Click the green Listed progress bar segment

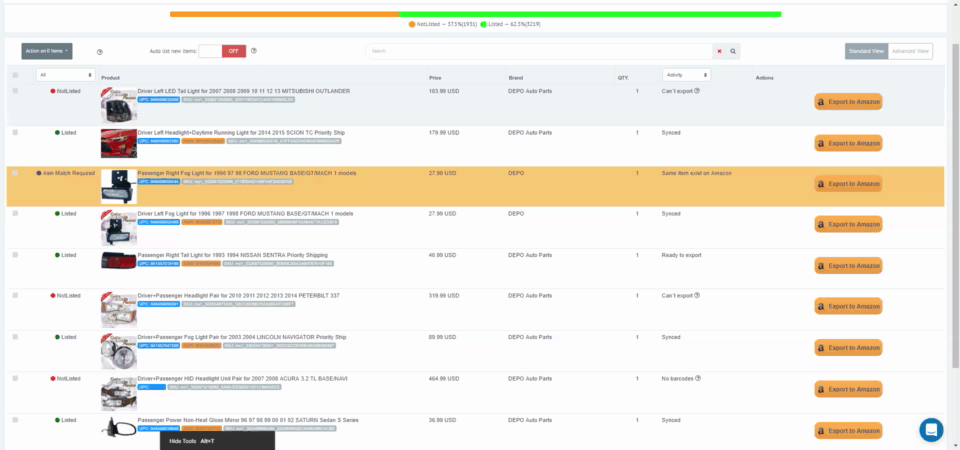(590, 14)
